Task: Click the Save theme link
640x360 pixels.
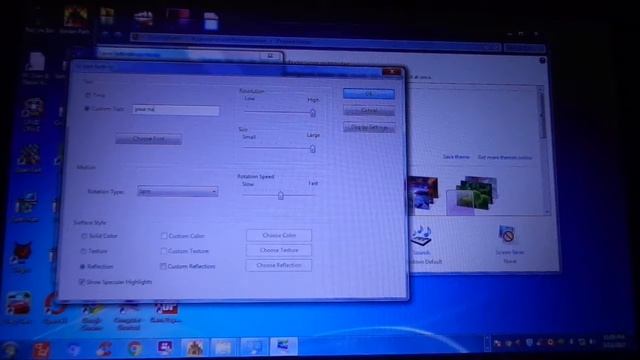Action: 456,157
